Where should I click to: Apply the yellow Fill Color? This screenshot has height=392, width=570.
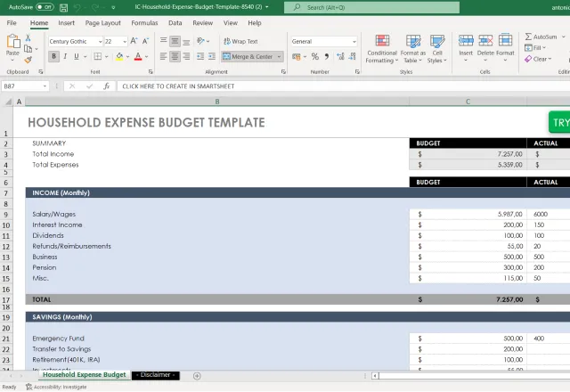click(x=119, y=56)
